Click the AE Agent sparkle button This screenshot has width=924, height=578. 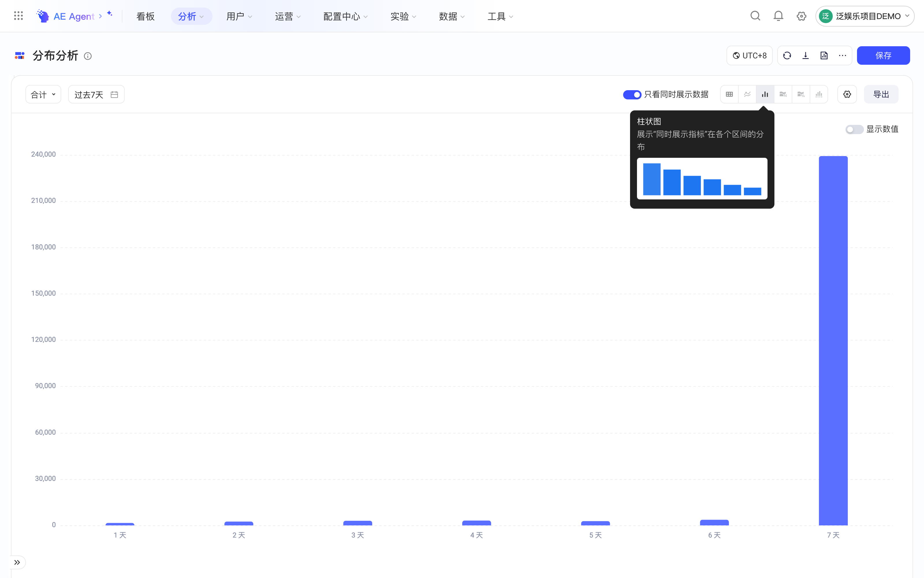pos(110,14)
